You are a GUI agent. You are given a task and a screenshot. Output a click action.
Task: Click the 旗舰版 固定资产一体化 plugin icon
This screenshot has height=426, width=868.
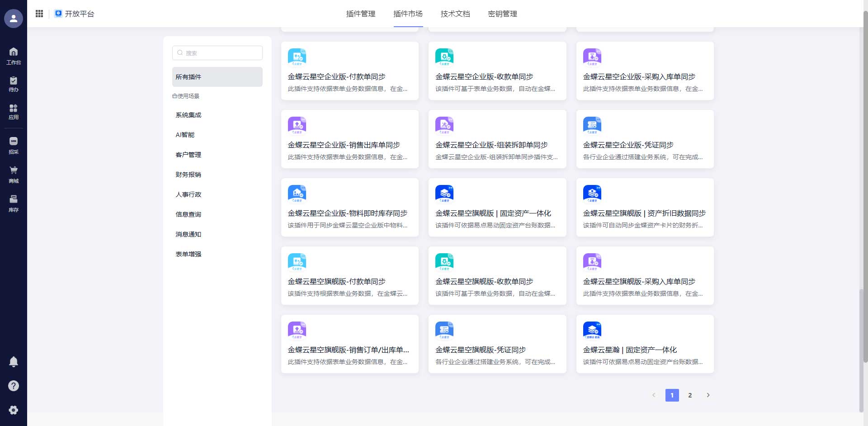pos(444,194)
